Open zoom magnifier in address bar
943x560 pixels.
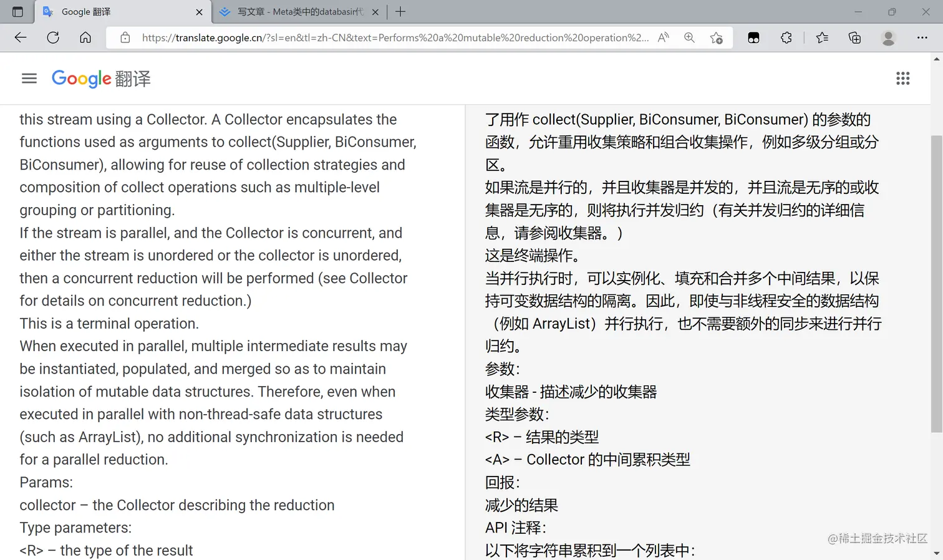click(689, 37)
